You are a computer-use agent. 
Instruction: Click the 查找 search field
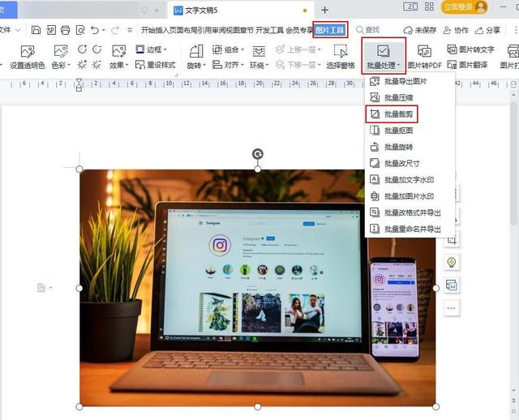click(x=367, y=30)
